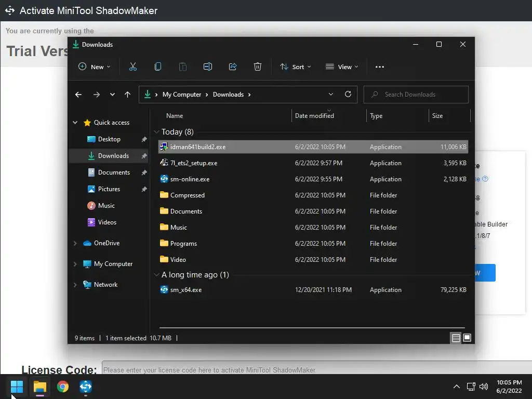Open recent locations dropdown chevron
The width and height of the screenshot is (532, 399).
[x=112, y=95]
